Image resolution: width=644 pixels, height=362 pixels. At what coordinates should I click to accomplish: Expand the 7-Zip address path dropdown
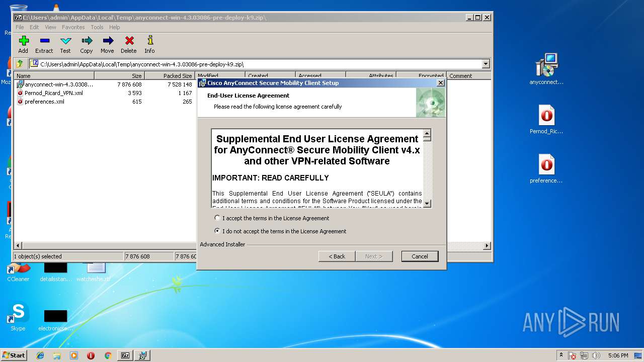coord(486,64)
